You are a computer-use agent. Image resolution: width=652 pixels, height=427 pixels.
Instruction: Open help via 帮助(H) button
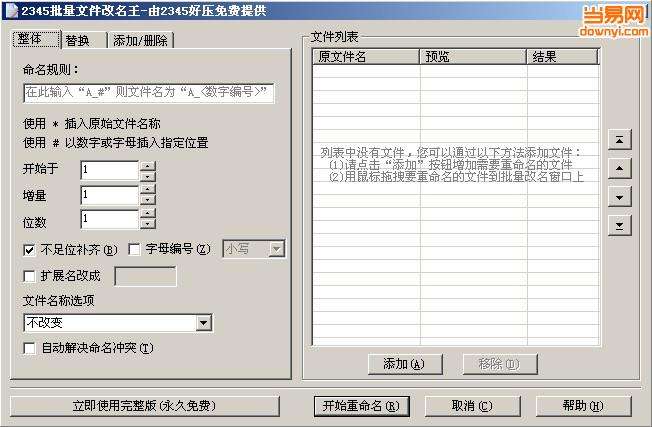583,406
